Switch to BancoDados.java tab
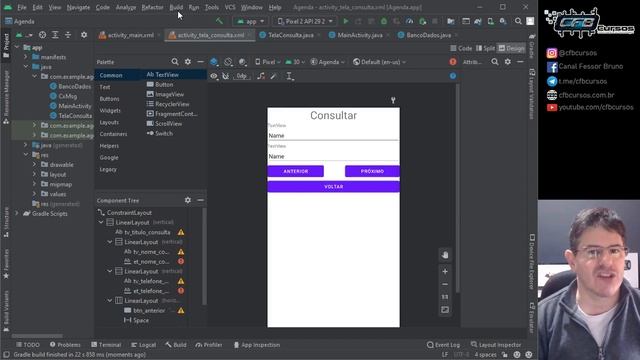Image resolution: width=640 pixels, height=360 pixels. [x=428, y=35]
